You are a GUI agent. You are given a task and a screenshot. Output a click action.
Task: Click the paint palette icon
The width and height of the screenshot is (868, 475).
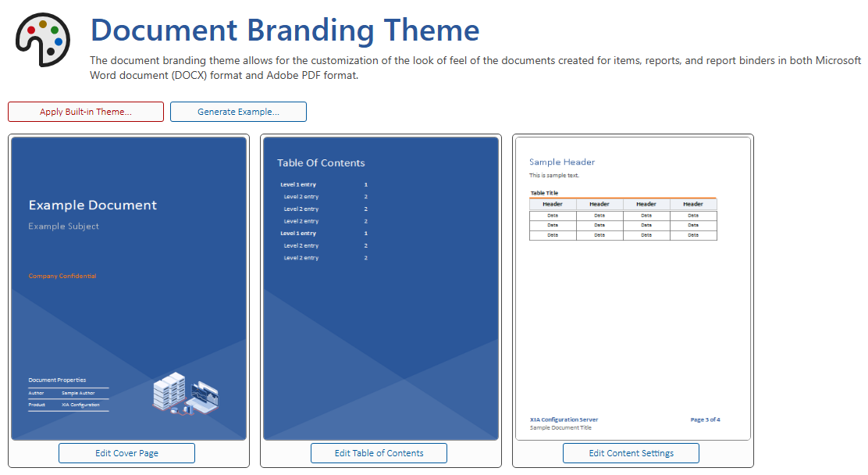click(x=43, y=39)
